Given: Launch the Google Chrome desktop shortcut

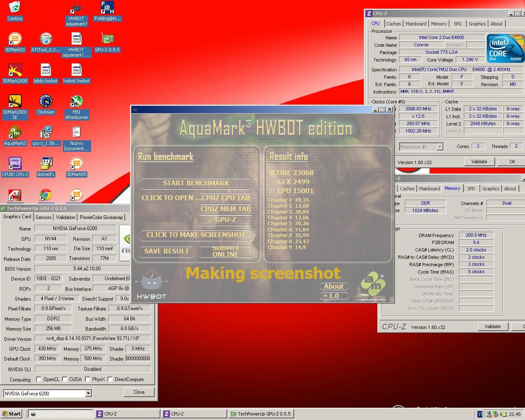Looking at the screenshot, I should 46,195.
